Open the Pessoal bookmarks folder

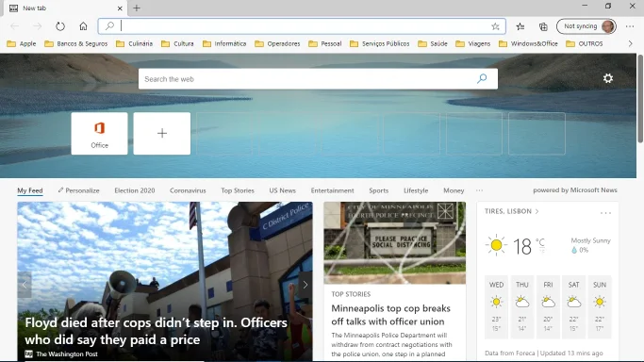(x=325, y=43)
